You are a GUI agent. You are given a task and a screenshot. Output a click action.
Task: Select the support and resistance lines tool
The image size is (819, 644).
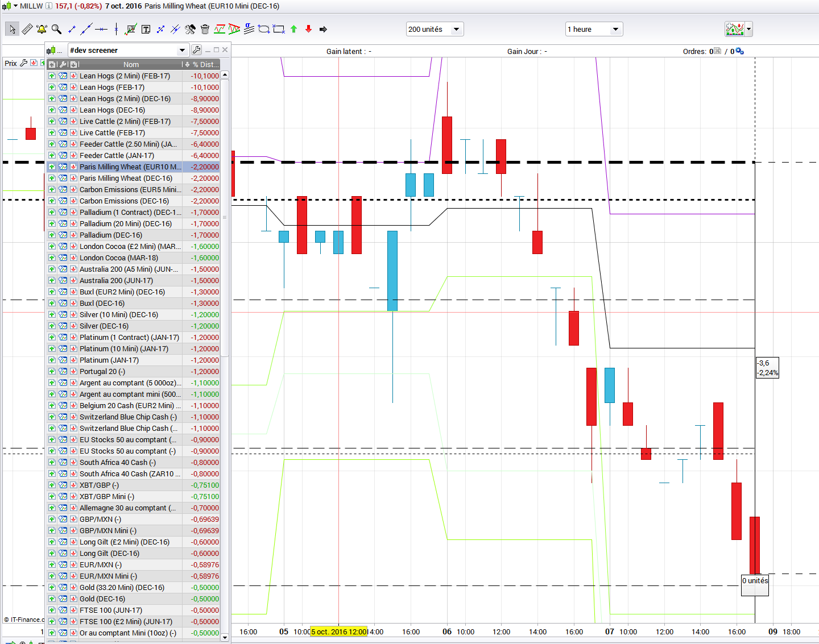pos(220,29)
